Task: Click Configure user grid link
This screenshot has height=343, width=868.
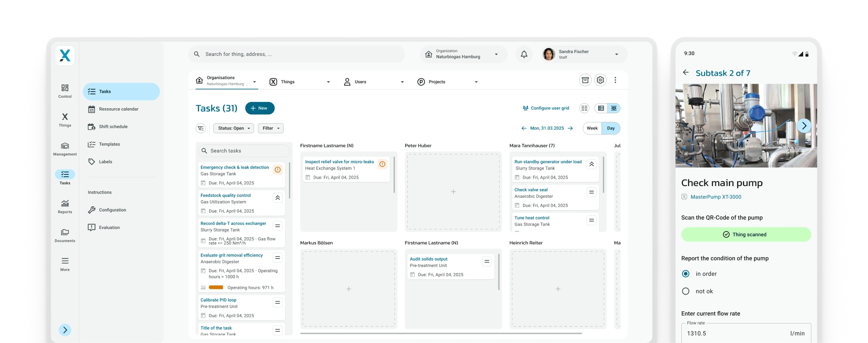Action: click(546, 108)
